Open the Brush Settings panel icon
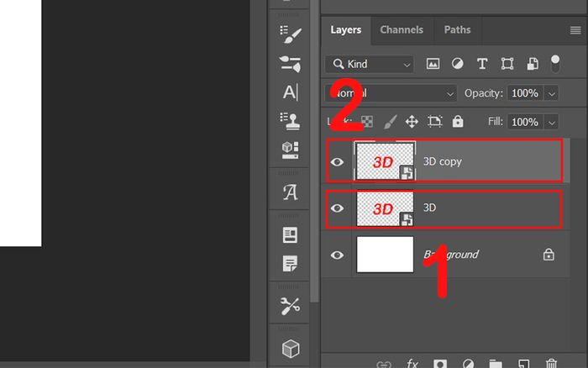Screen dimensions: 588x368 point(290,34)
